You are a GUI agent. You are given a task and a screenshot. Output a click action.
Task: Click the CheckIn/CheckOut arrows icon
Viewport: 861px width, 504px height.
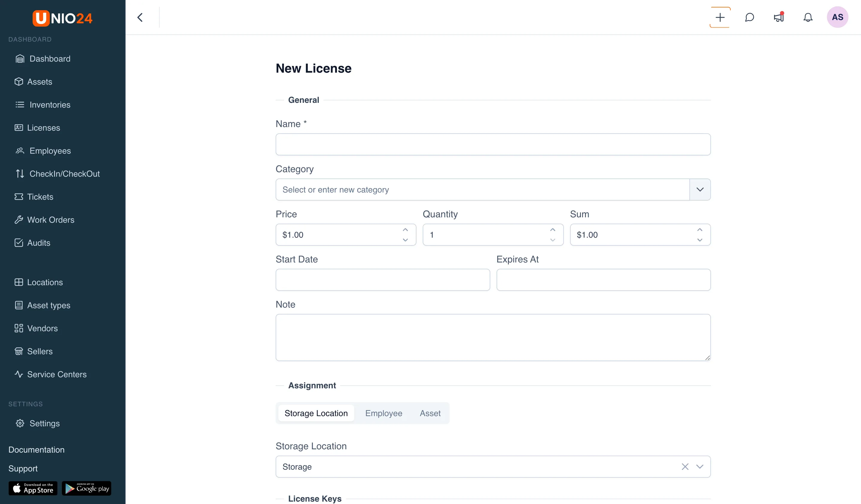(20, 174)
